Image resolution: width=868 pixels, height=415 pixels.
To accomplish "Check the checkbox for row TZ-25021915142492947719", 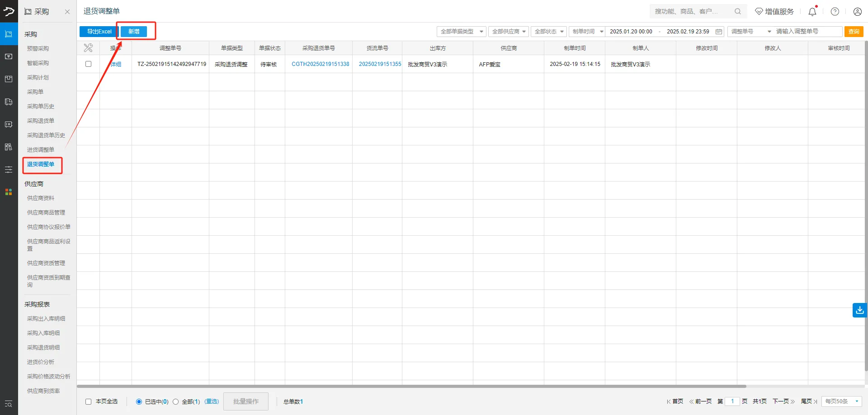I will pyautogui.click(x=89, y=64).
